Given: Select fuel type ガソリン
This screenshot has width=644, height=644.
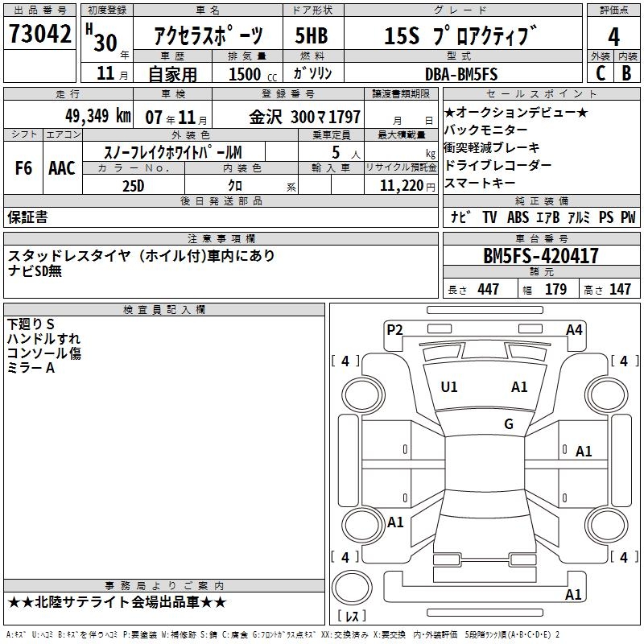Looking at the screenshot, I should point(312,73).
